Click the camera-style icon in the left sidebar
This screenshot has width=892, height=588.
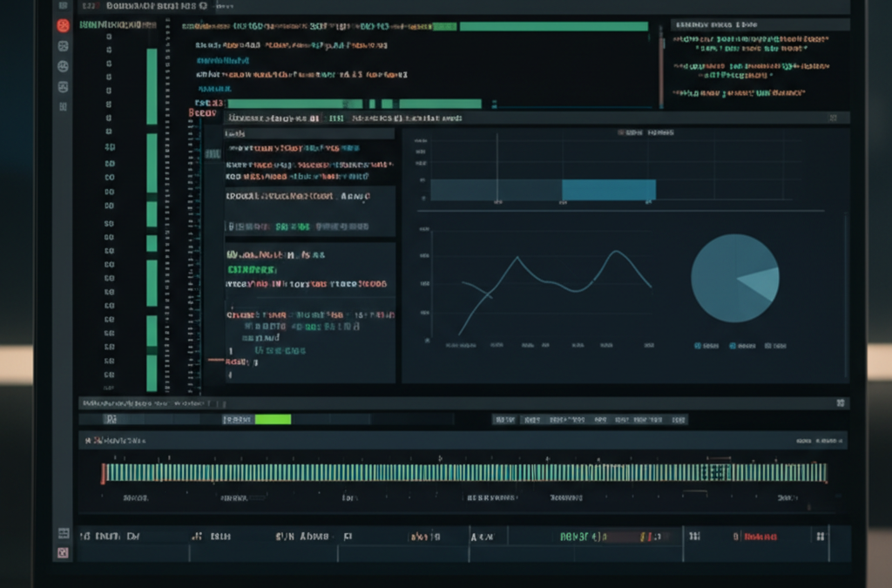(x=63, y=86)
